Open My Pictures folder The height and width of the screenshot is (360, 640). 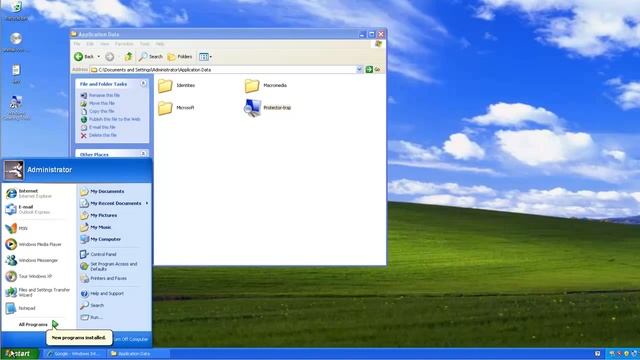tap(98, 215)
